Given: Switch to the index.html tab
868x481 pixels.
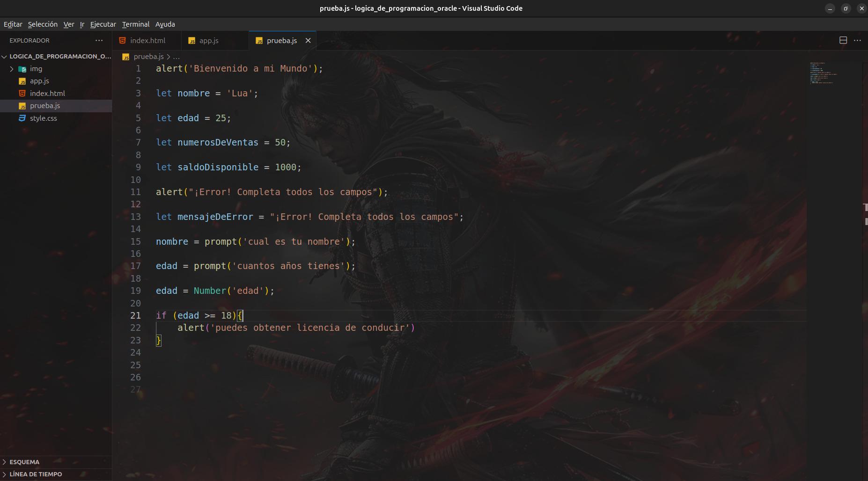Looking at the screenshot, I should click(147, 41).
